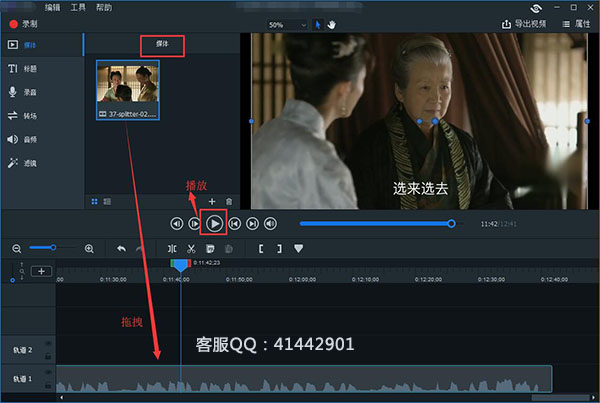Add a new track with plus button
600x403 pixels.
tap(41, 271)
